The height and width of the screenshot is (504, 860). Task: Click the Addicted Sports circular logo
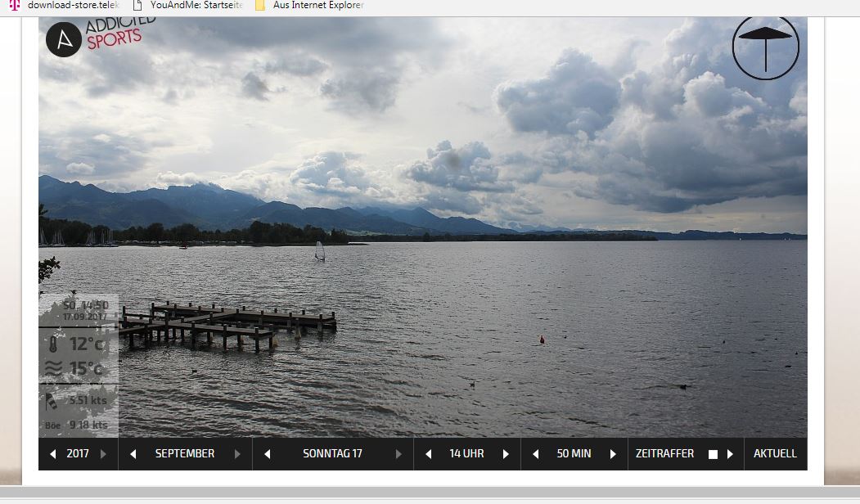pyautogui.click(x=64, y=39)
